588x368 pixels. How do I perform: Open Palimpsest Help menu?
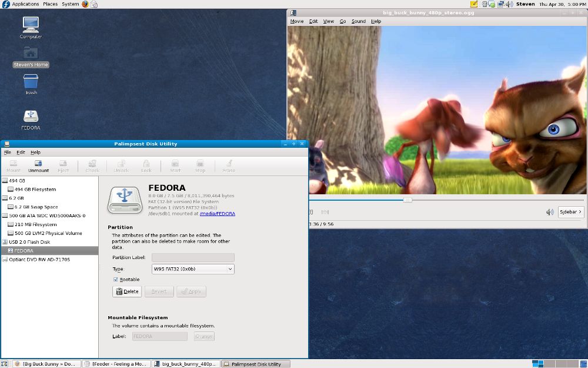click(36, 152)
